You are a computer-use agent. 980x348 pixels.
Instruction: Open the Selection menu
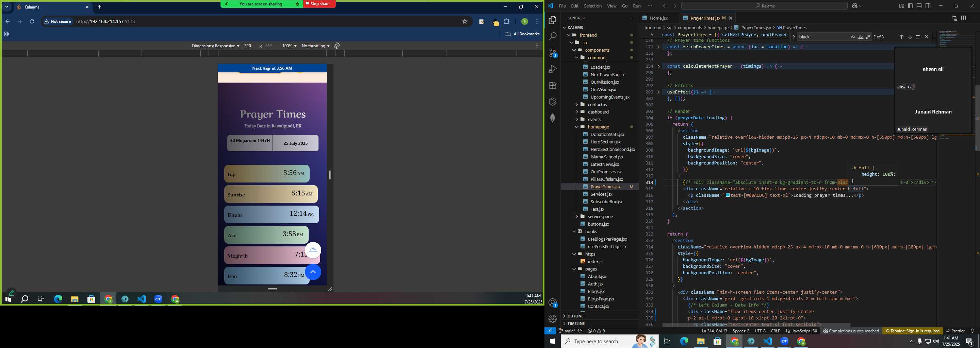[x=593, y=6]
